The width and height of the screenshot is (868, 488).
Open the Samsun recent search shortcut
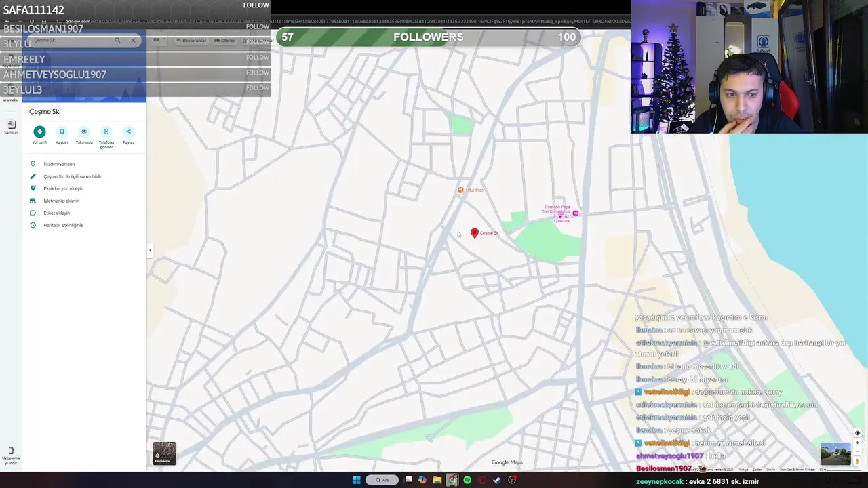point(11,126)
